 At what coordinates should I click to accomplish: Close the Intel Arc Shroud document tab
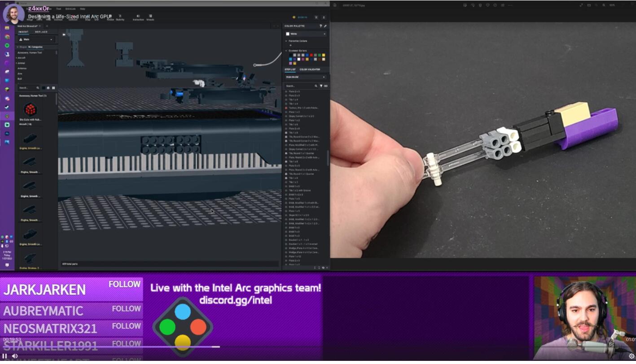pyautogui.click(x=40, y=26)
